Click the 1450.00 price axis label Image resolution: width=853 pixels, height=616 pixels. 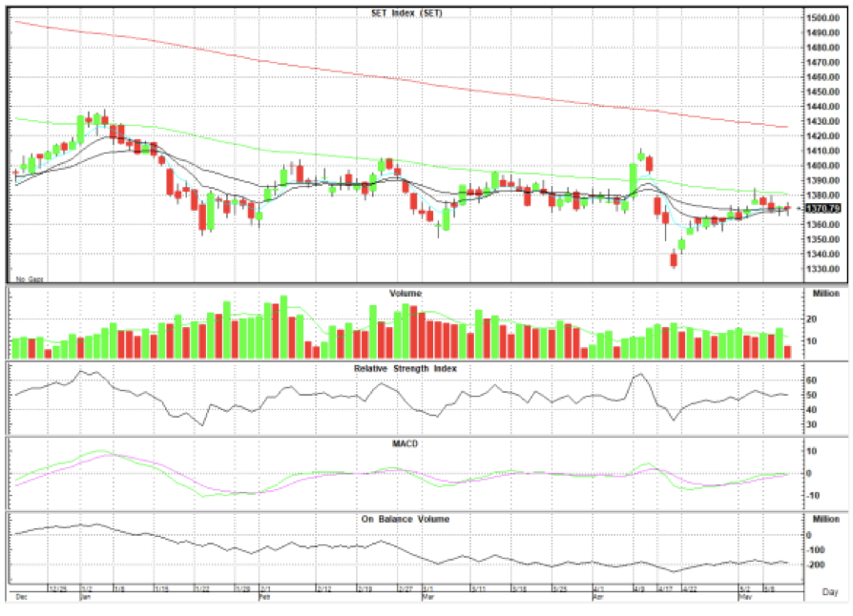tap(823, 92)
